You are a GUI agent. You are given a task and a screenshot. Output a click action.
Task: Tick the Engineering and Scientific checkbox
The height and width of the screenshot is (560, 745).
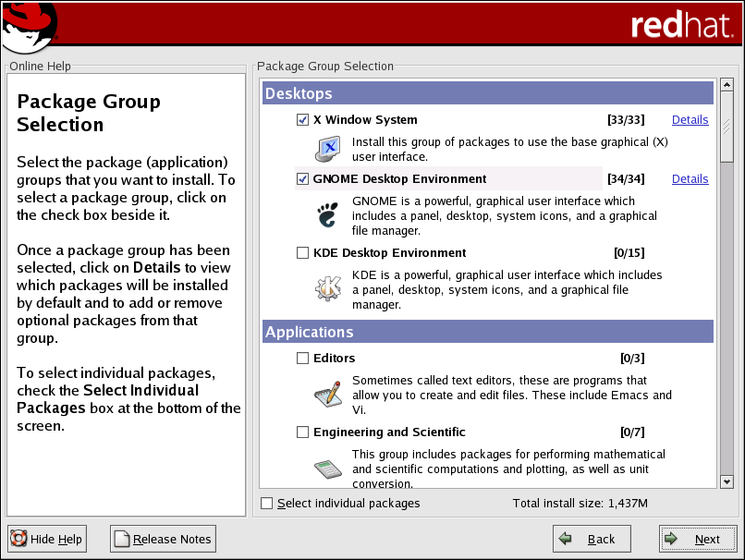[x=302, y=432]
